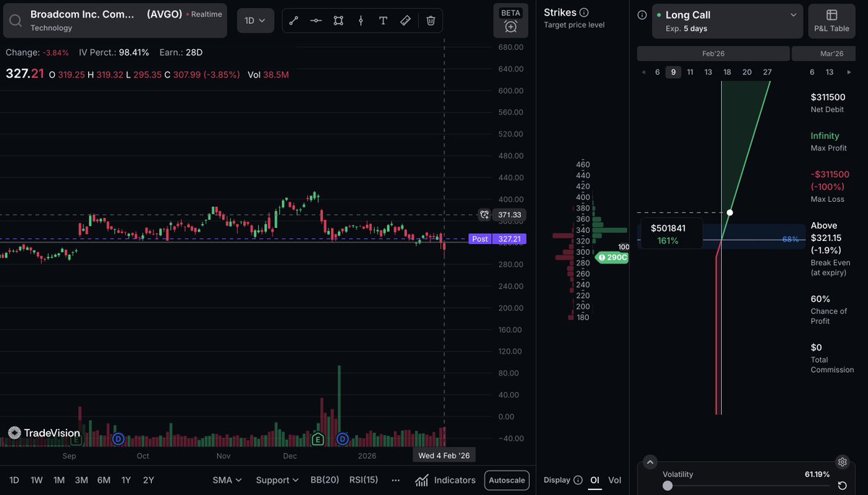The image size is (868, 495).
Task: Click the December dividend D marker
Action: coord(343,439)
